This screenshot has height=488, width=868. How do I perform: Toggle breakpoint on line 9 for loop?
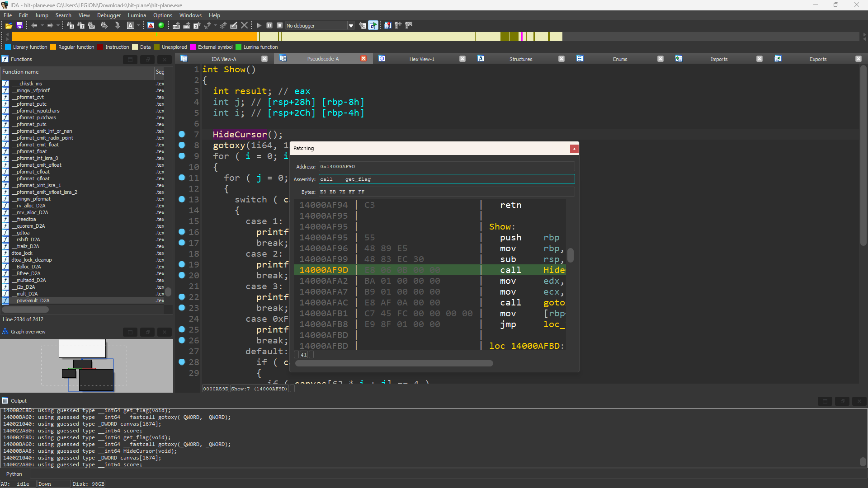click(182, 156)
